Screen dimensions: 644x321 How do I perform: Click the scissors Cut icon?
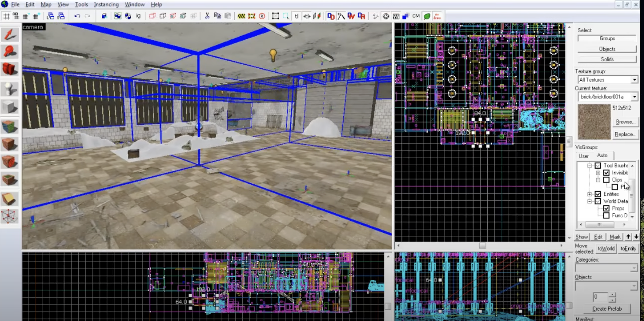[x=207, y=16]
